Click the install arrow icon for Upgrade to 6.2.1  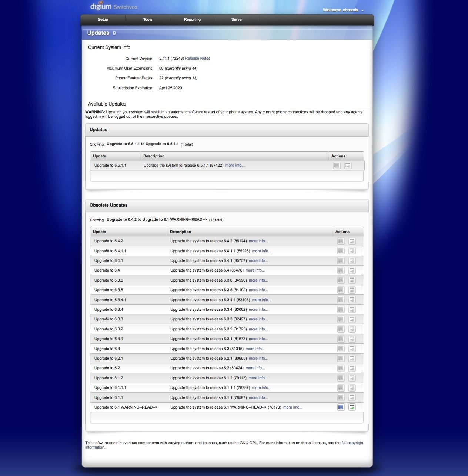(x=352, y=359)
